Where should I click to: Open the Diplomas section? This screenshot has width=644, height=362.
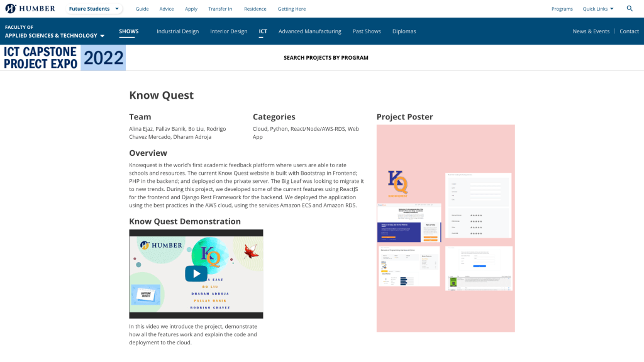coord(404,31)
